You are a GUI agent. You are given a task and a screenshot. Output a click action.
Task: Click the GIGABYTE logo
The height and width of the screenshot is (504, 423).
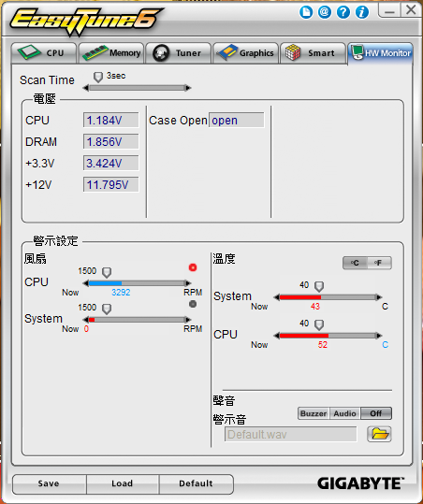[360, 483]
